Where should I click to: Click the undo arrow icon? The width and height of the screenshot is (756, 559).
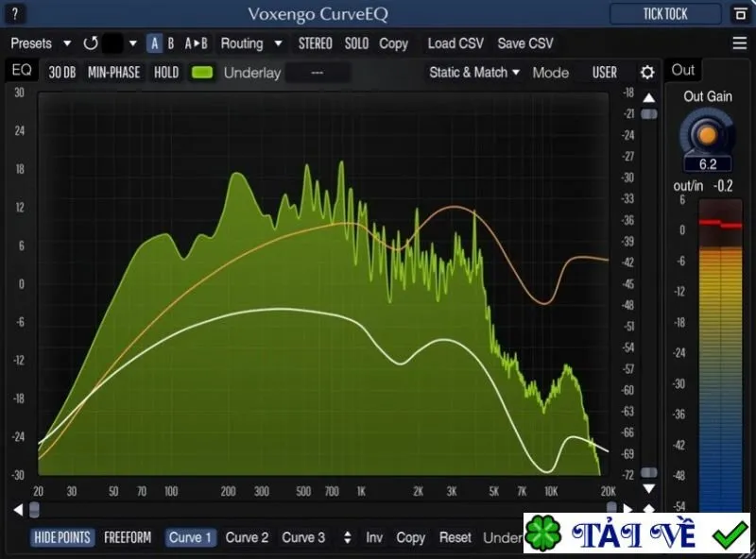[91, 43]
